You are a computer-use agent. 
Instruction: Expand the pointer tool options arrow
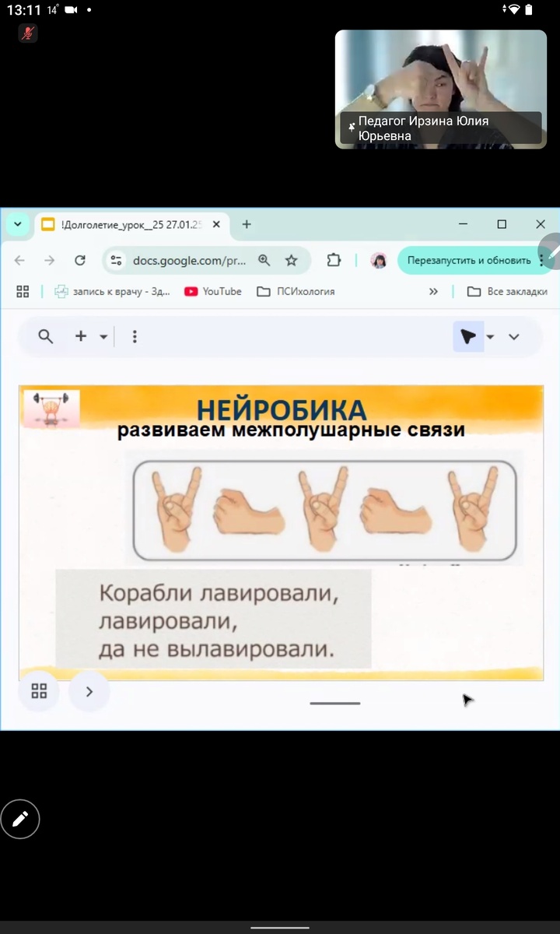491,337
